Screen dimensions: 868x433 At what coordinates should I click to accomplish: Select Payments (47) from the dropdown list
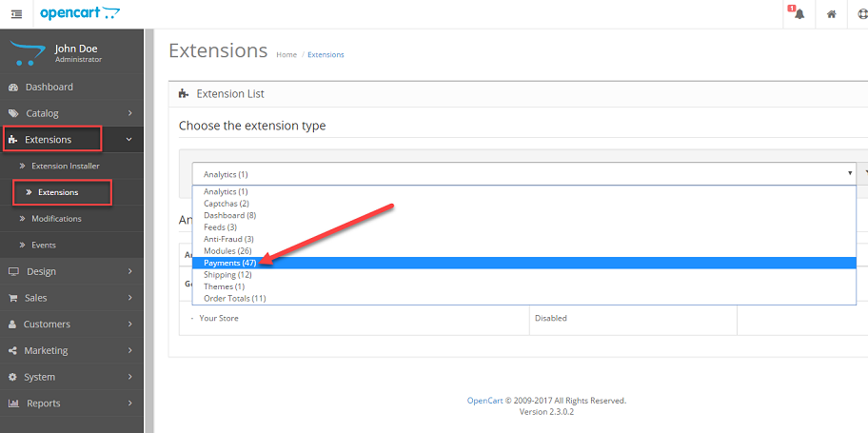(523, 263)
